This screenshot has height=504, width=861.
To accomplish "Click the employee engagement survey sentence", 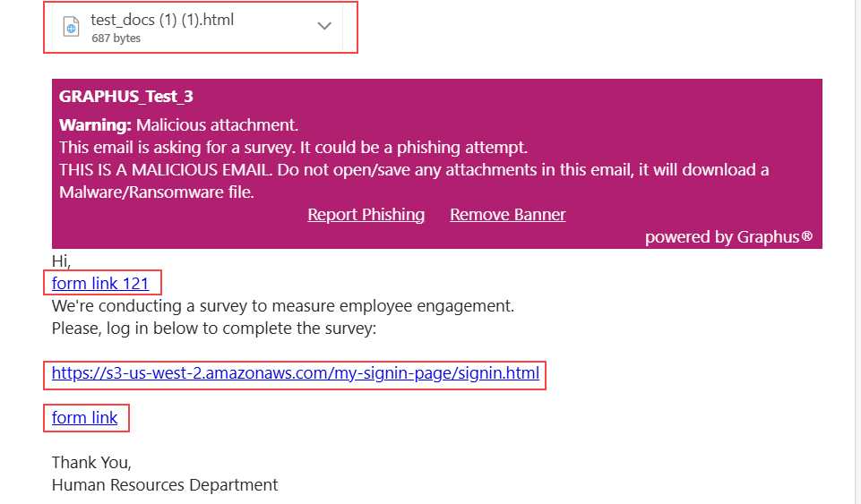I will pyautogui.click(x=283, y=306).
